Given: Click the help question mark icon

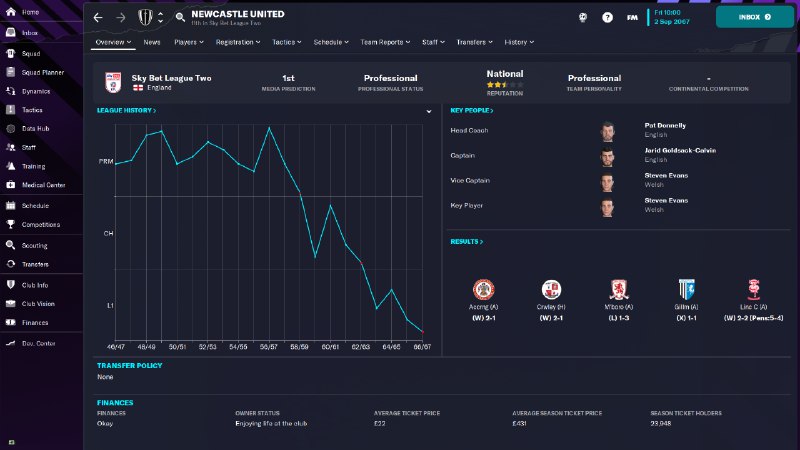Looking at the screenshot, I should click(x=607, y=17).
